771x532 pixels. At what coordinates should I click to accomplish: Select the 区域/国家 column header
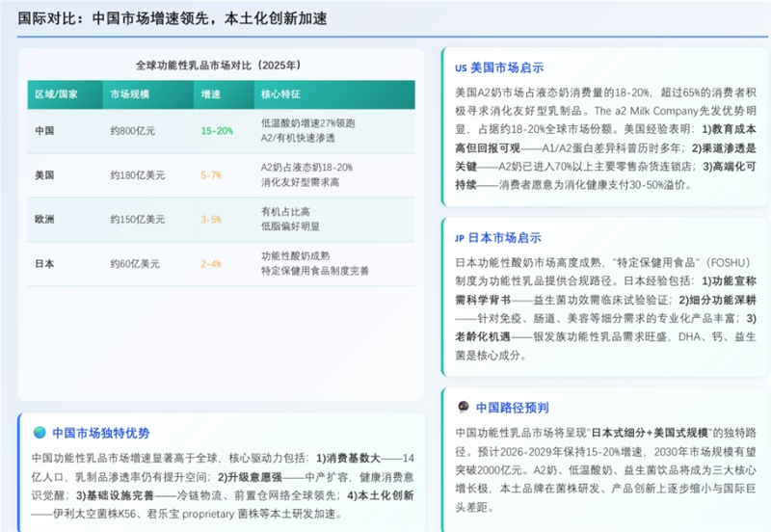coord(65,94)
